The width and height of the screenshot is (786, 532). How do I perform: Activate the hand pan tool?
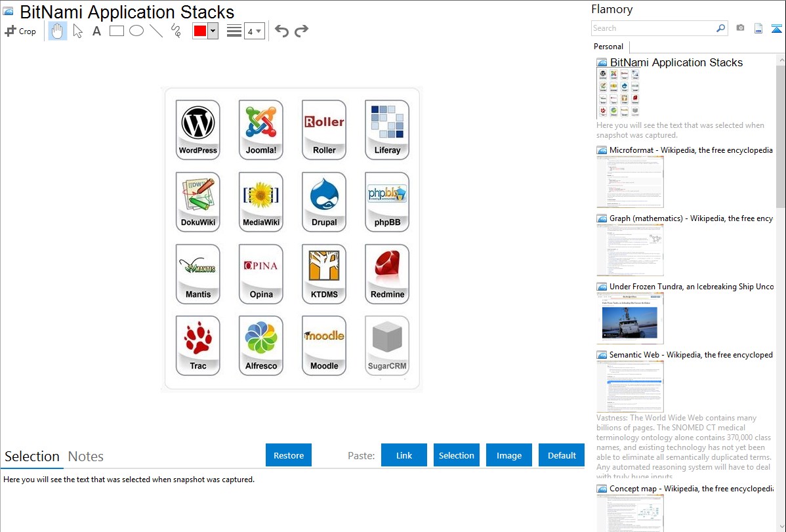click(x=57, y=31)
